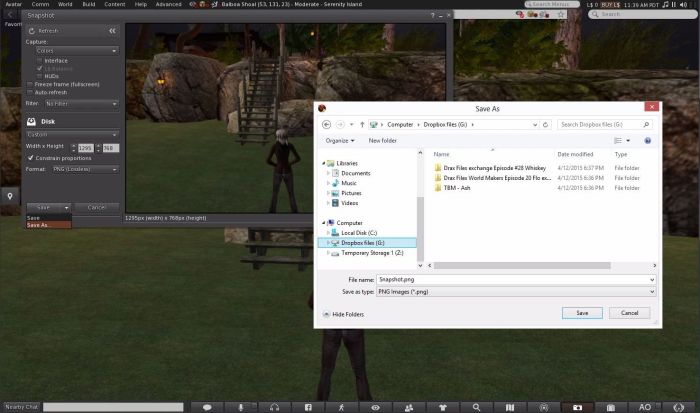700x413 pixels.
Task: Open the World menu
Action: (x=65, y=4)
